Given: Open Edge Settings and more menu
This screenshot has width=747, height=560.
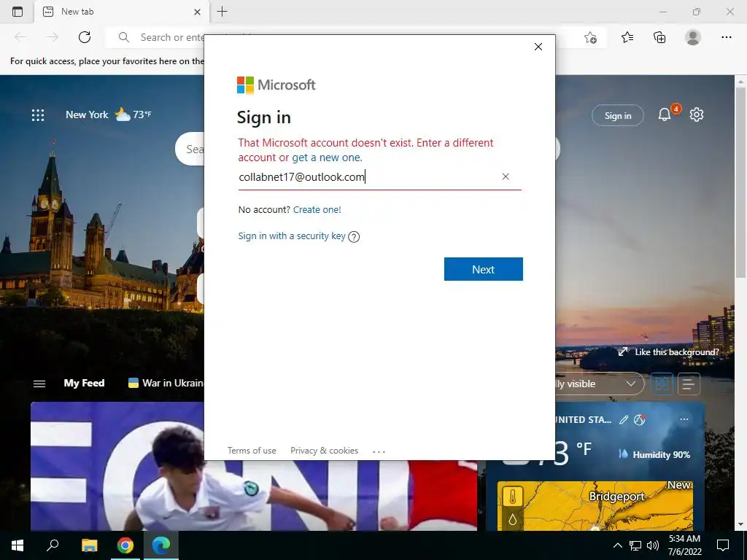Looking at the screenshot, I should pyautogui.click(x=726, y=37).
